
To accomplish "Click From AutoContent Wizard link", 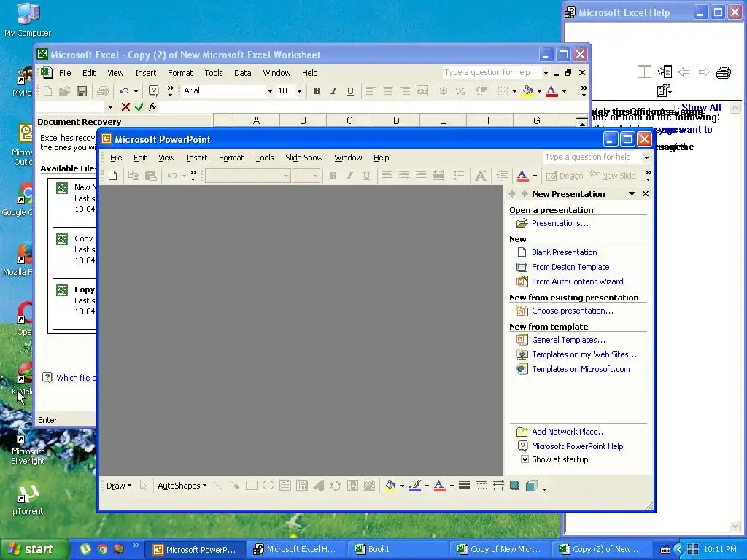I will pos(578,281).
